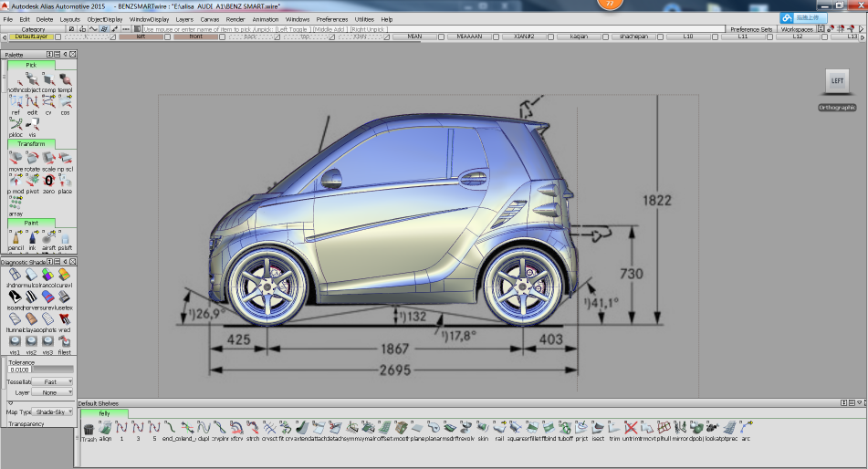Click the trim tool on the shelf
Image resolution: width=868 pixels, height=469 pixels.
pyautogui.click(x=614, y=427)
